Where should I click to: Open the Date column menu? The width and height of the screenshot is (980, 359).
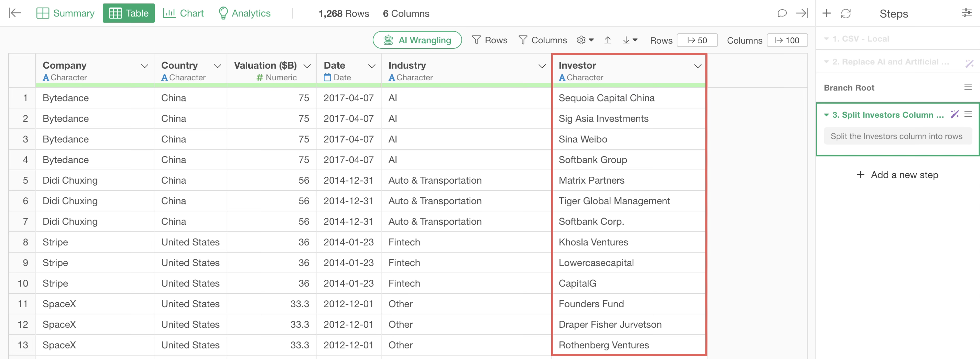pyautogui.click(x=372, y=66)
